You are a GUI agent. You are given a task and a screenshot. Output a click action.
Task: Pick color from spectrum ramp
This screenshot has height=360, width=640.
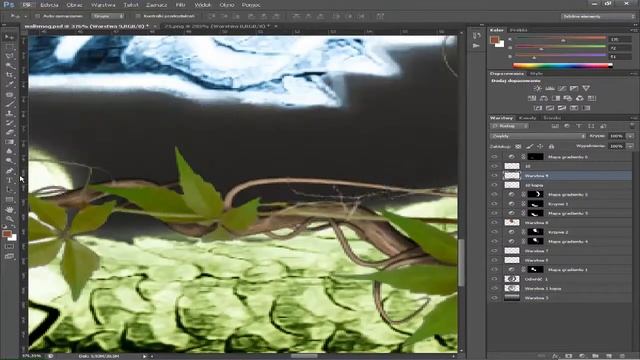point(562,65)
